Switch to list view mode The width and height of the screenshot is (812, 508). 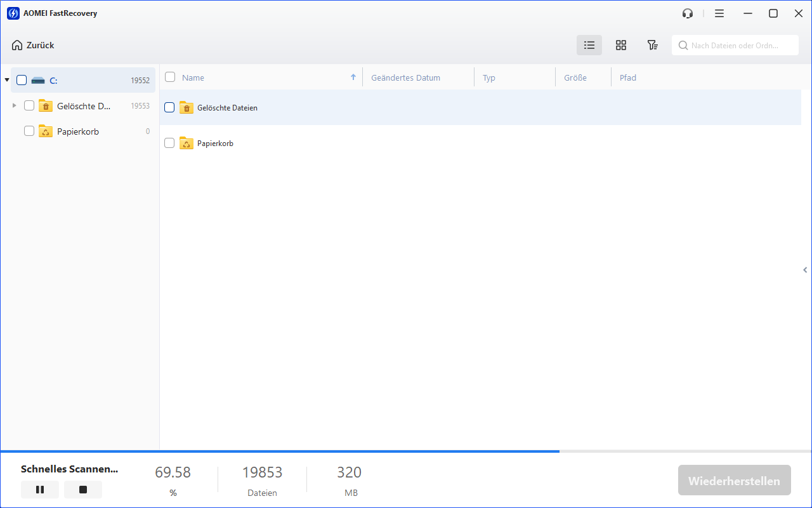pyautogui.click(x=589, y=45)
